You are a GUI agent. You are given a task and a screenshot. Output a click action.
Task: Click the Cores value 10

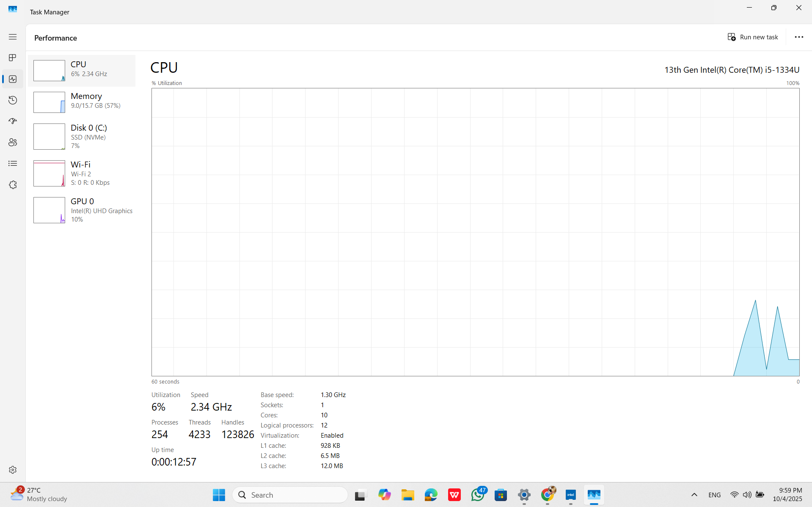pyautogui.click(x=324, y=415)
